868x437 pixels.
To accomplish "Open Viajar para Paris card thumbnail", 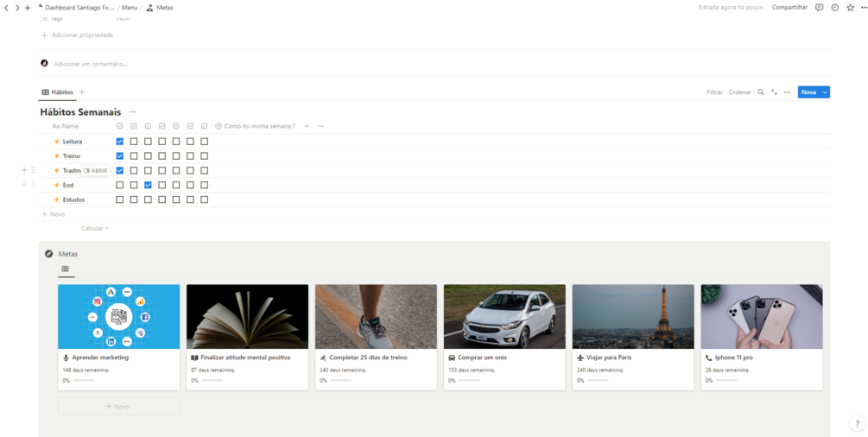I will 633,316.
